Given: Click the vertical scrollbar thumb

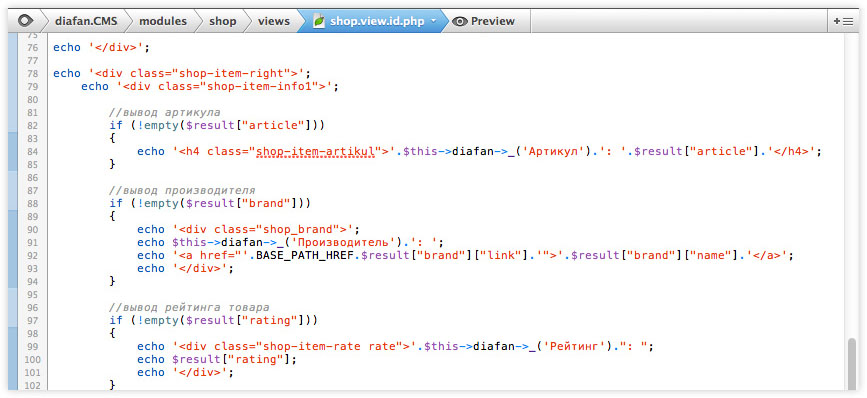Looking at the screenshot, I should [852, 365].
